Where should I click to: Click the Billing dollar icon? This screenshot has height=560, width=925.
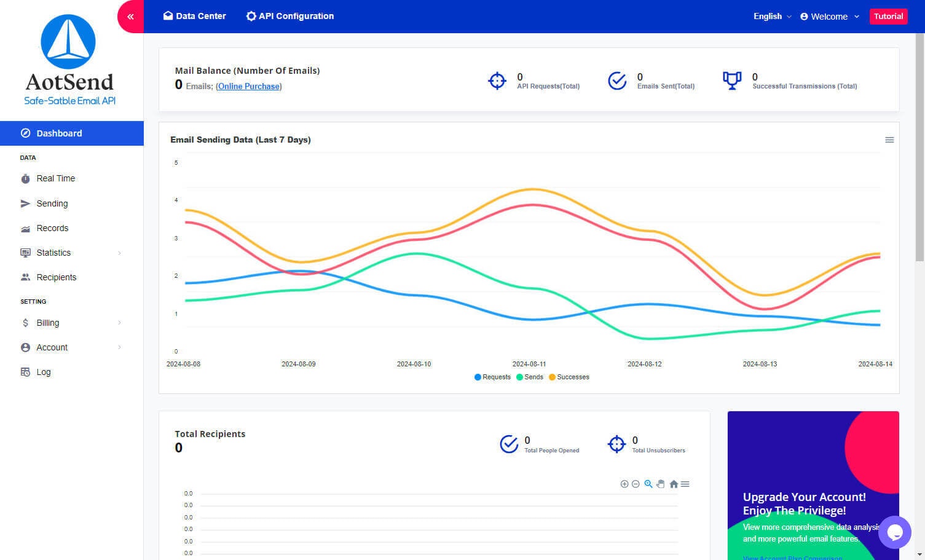(25, 323)
